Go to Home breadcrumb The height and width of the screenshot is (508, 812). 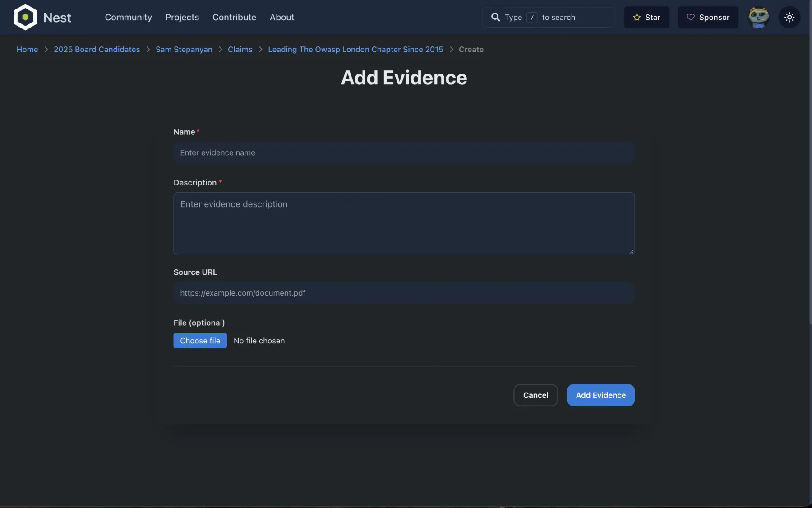(27, 49)
